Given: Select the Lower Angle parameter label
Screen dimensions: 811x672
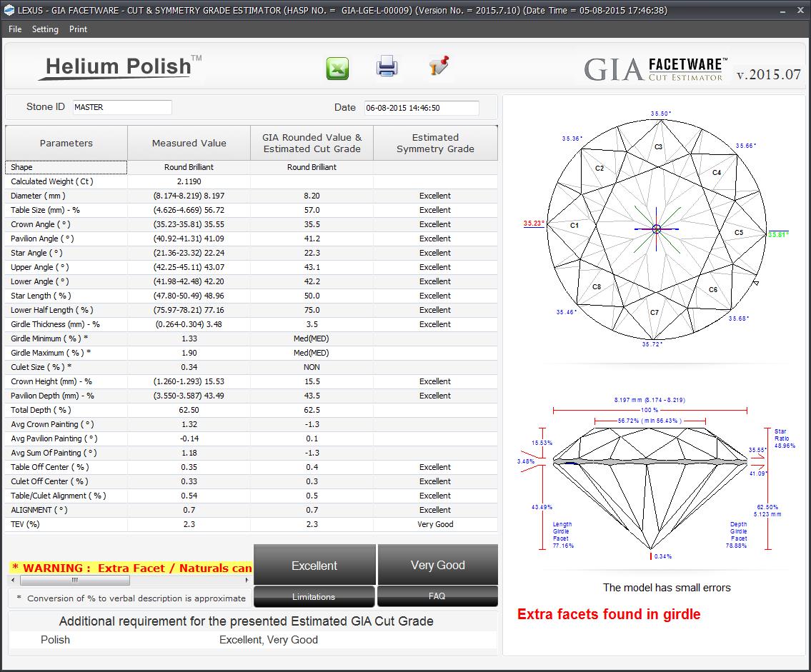Looking at the screenshot, I should (40, 281).
